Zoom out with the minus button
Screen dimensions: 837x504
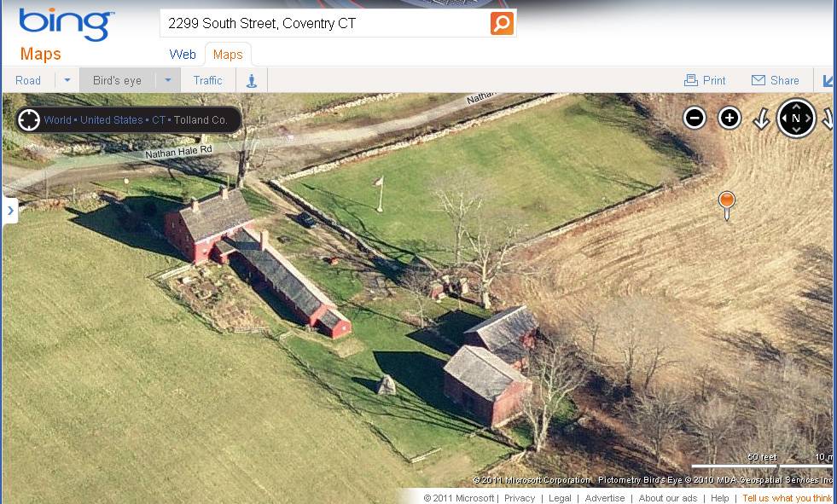point(695,118)
